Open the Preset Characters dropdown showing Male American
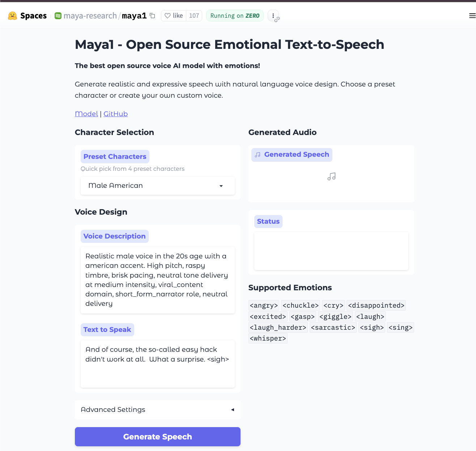 [158, 186]
